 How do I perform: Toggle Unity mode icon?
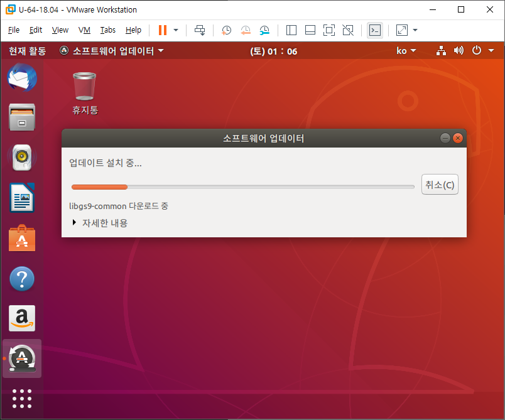(x=348, y=30)
